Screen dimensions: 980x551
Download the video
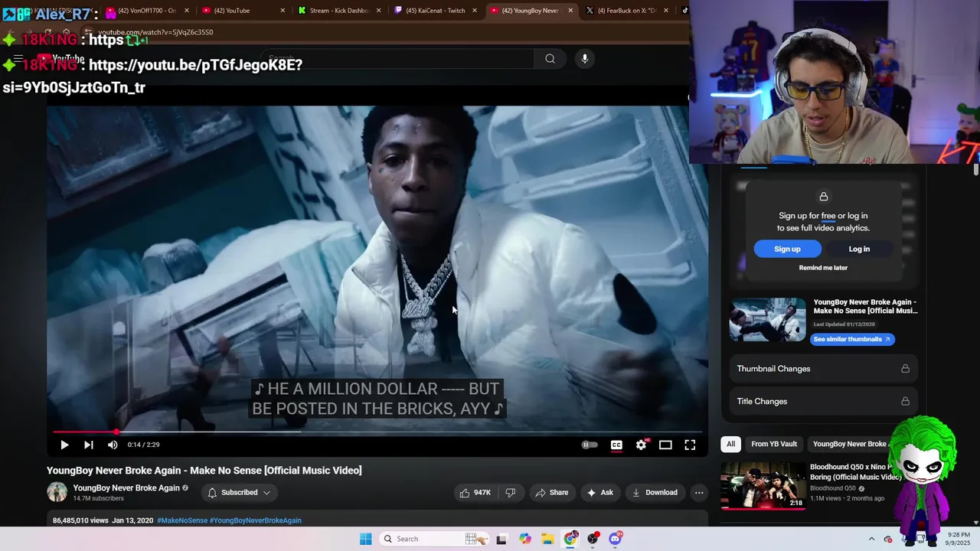point(655,493)
